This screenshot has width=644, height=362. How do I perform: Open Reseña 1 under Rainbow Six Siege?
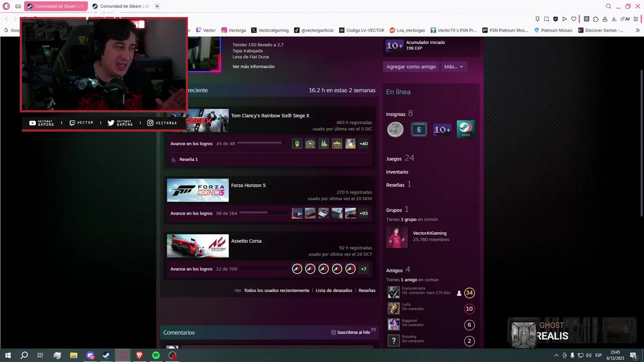189,159
